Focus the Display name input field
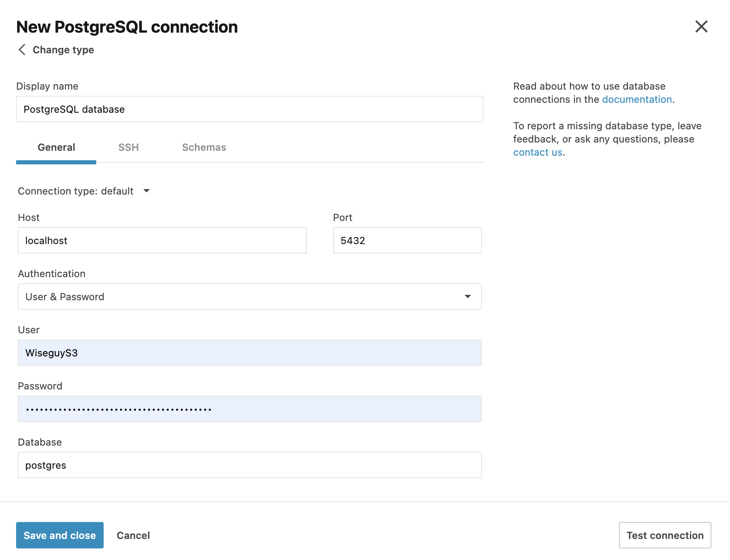 click(249, 109)
